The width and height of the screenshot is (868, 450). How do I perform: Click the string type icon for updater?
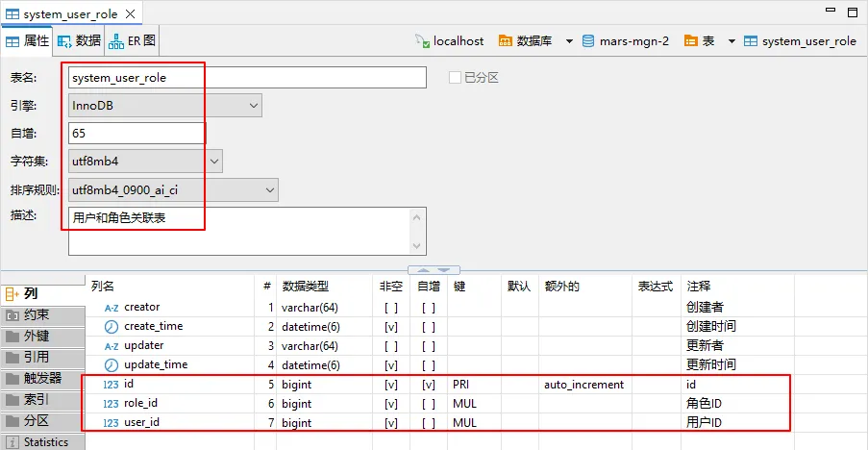coord(112,346)
